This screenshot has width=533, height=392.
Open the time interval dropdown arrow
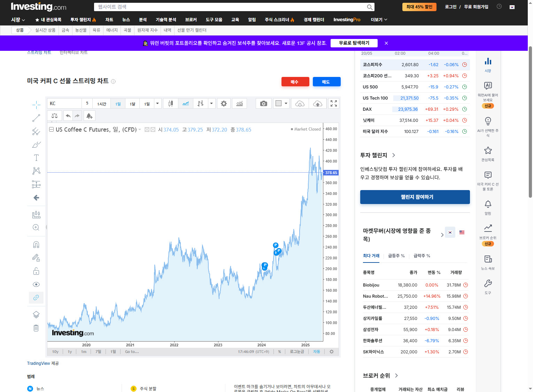(x=157, y=104)
